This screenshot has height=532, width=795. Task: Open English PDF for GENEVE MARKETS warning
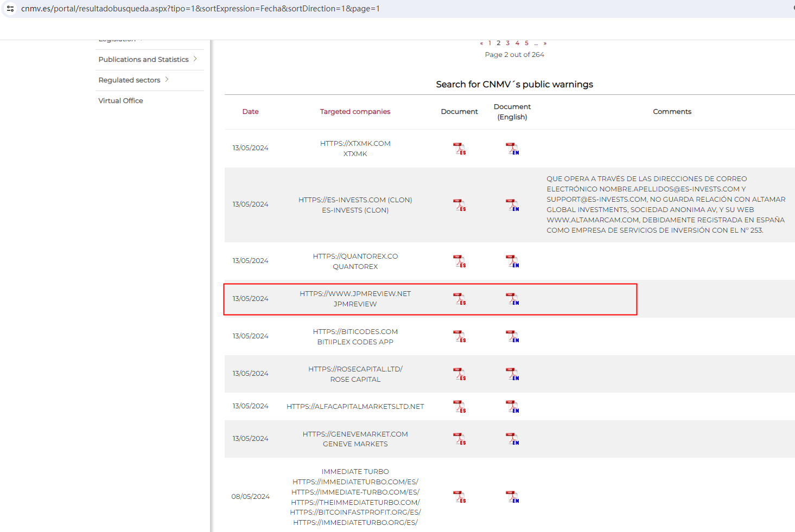(x=512, y=439)
